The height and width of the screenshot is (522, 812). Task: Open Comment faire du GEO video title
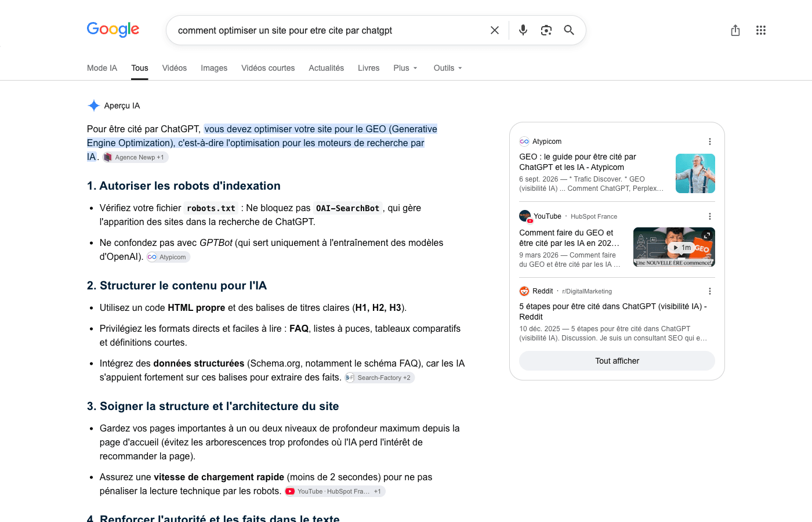click(x=569, y=238)
